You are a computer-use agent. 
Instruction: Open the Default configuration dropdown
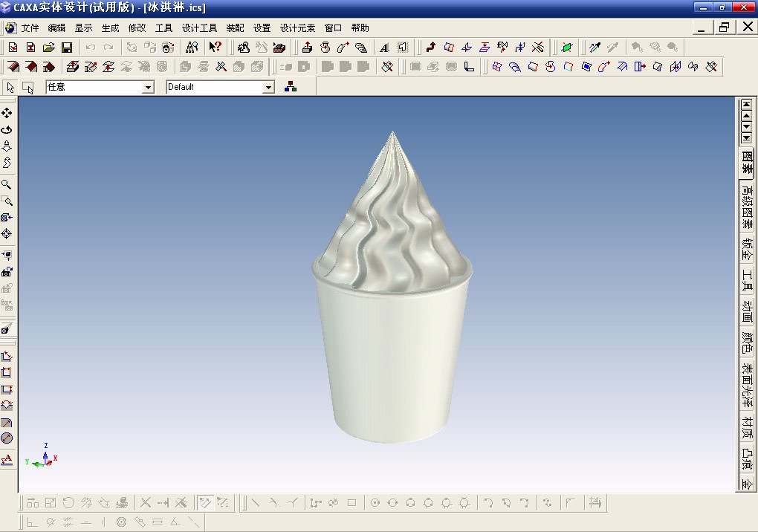tap(268, 87)
